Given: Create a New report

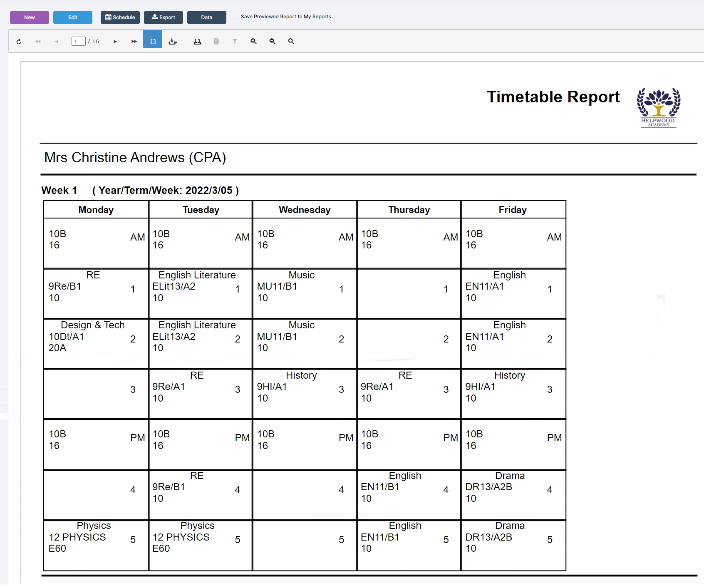Looking at the screenshot, I should pos(29,17).
